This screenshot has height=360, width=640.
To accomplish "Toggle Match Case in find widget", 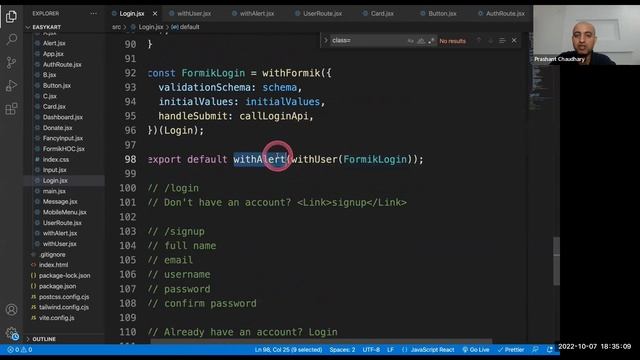I will pyautogui.click(x=411, y=40).
